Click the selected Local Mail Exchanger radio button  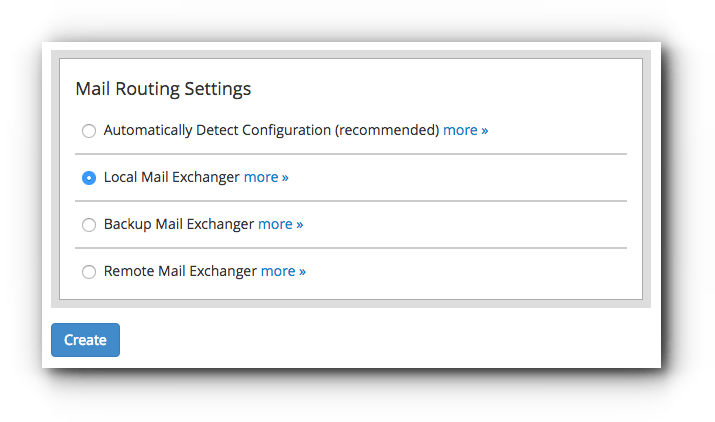coord(89,178)
